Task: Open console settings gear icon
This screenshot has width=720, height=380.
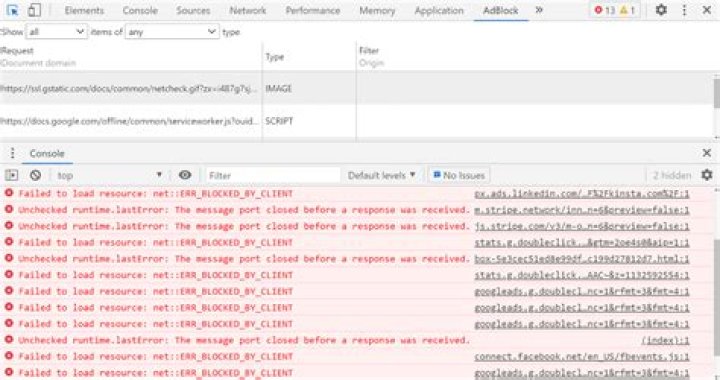Action: tap(707, 175)
